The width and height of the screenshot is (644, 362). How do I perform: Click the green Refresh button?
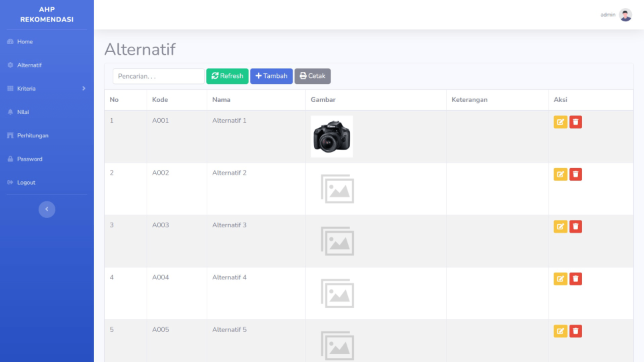[x=227, y=76]
